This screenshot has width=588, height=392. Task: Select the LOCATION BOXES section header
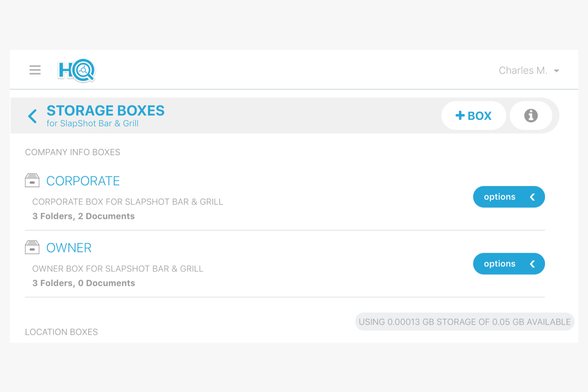[x=61, y=332]
